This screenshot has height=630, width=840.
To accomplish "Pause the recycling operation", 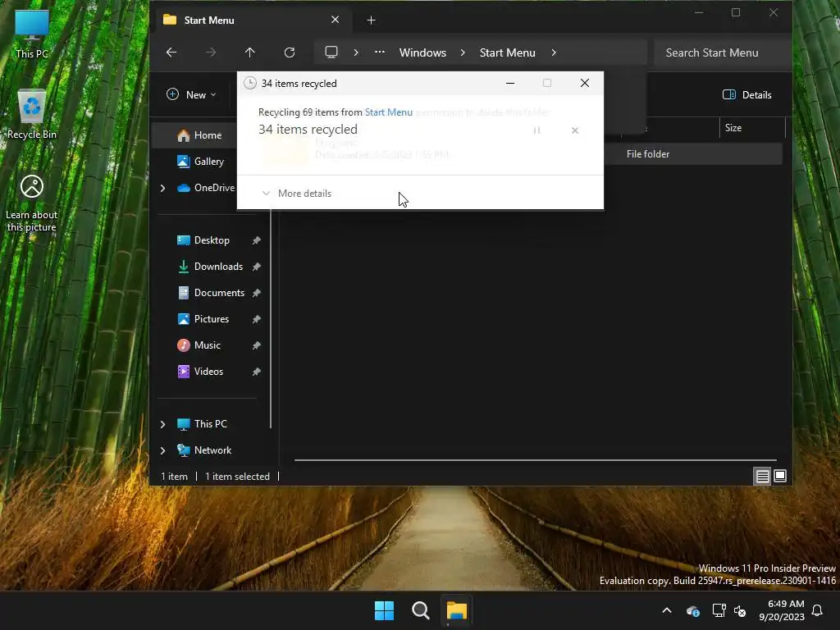I will pos(536,130).
